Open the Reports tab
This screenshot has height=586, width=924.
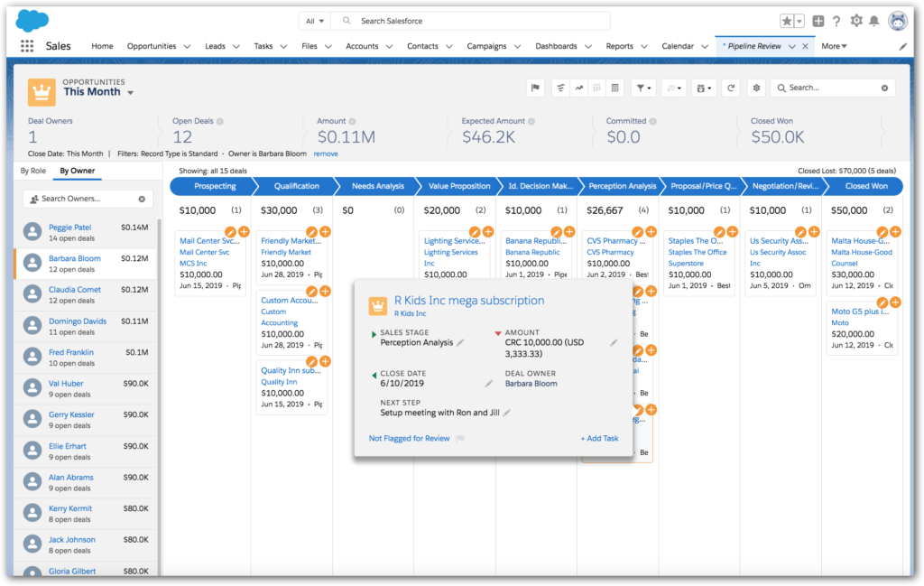(x=619, y=46)
